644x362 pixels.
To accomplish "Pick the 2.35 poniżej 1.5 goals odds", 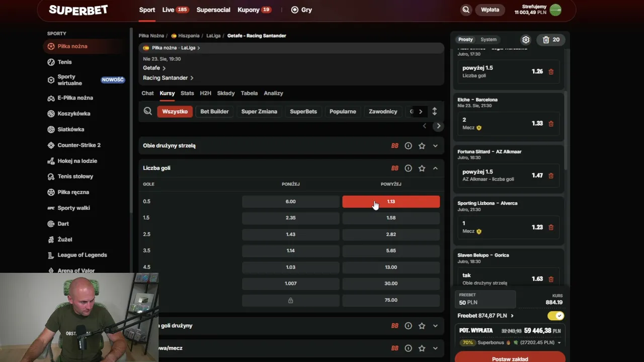I will tap(290, 218).
